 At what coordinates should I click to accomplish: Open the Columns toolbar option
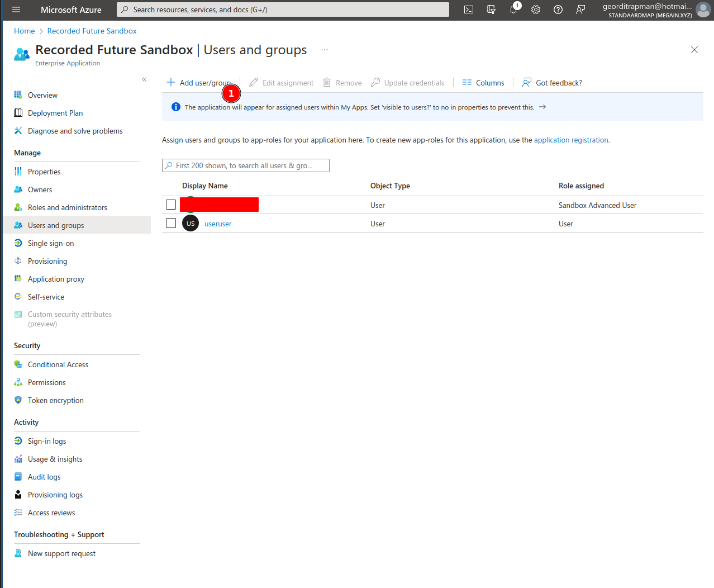(483, 83)
